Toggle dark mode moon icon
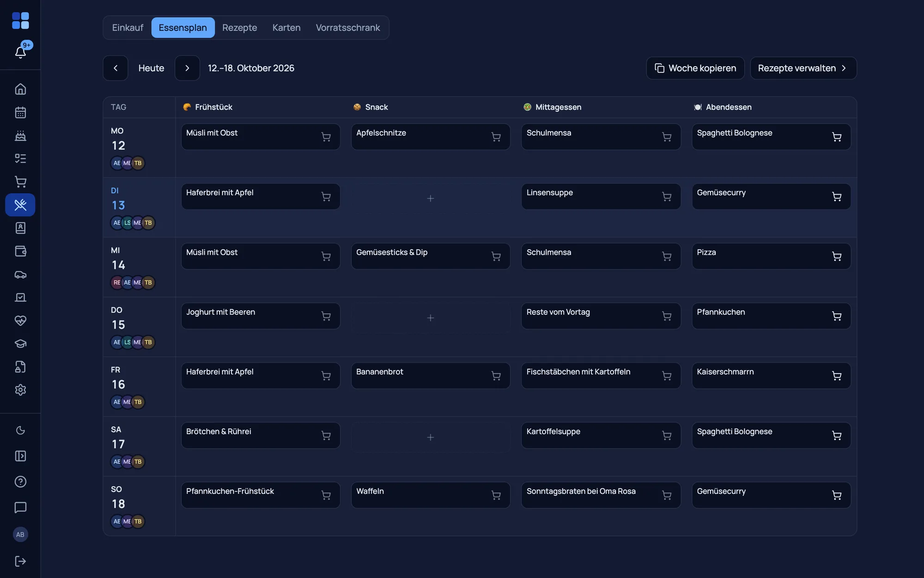This screenshot has width=924, height=578. coord(20,430)
